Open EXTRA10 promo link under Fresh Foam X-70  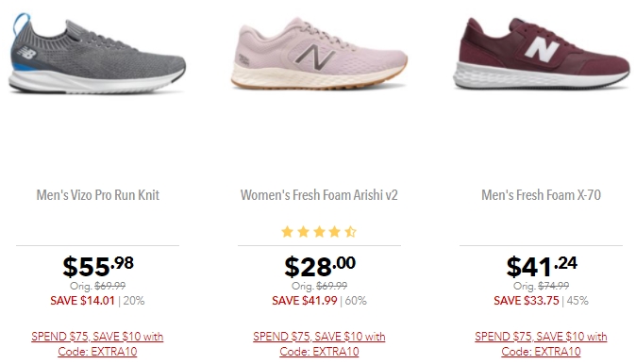[541, 344]
